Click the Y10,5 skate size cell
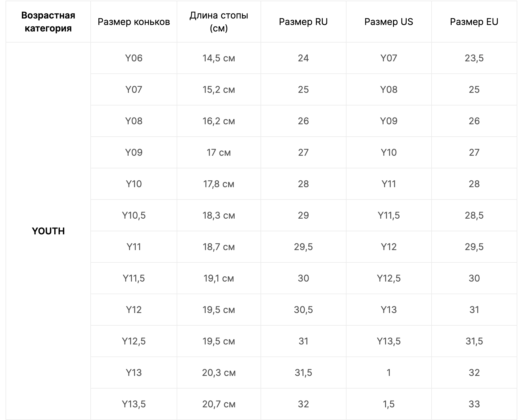 pos(134,216)
